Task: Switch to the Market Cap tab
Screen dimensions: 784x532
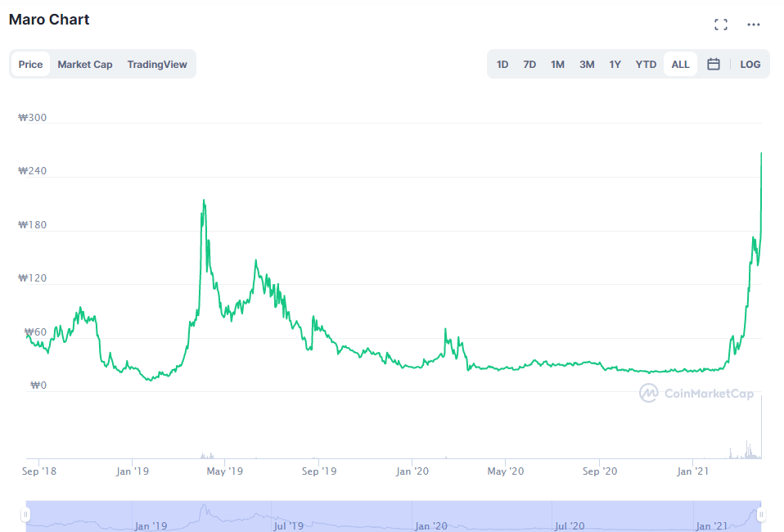Action: (x=85, y=65)
